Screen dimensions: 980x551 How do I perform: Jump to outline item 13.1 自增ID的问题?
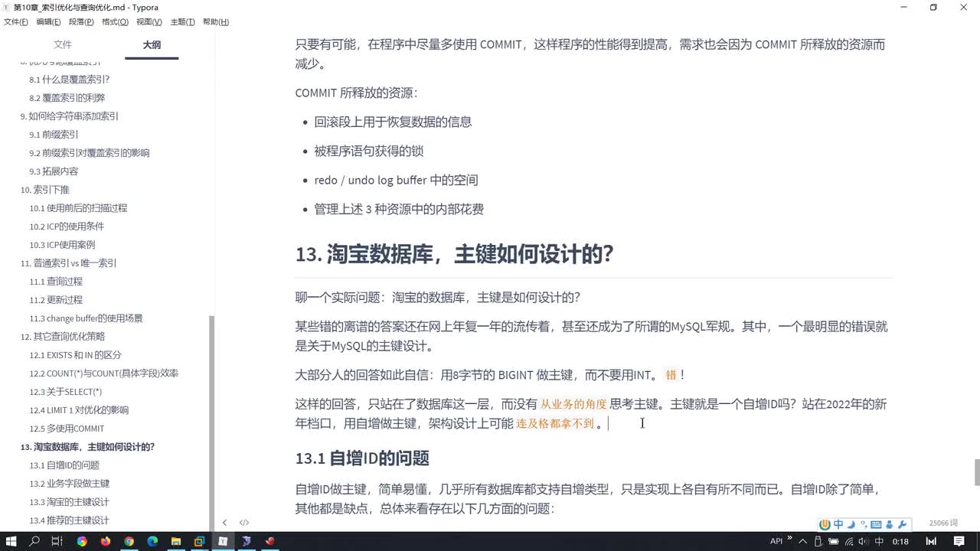click(x=64, y=465)
